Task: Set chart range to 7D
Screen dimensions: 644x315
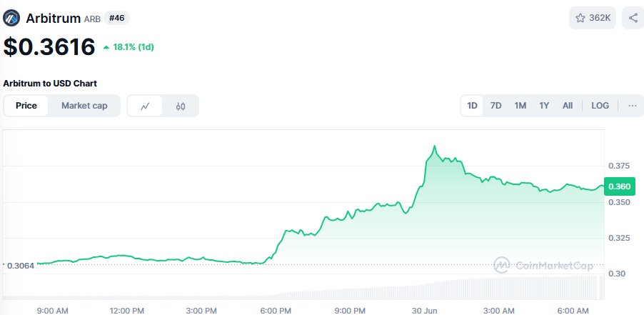Action: [495, 106]
